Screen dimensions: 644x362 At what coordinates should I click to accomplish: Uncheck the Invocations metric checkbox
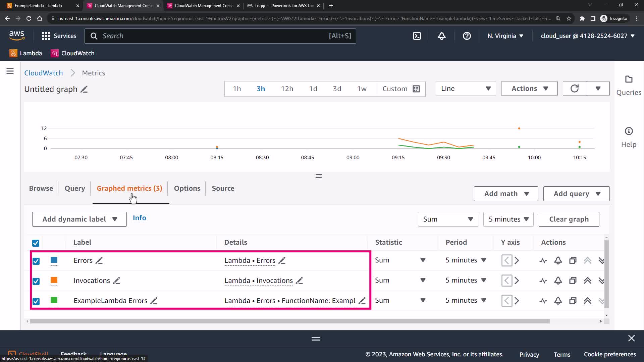36,281
